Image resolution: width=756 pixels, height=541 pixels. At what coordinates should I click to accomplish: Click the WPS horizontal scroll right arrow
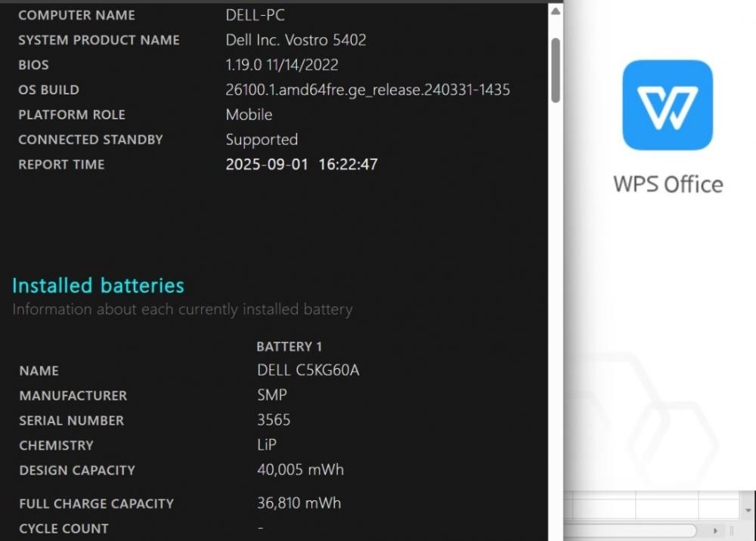point(715,531)
